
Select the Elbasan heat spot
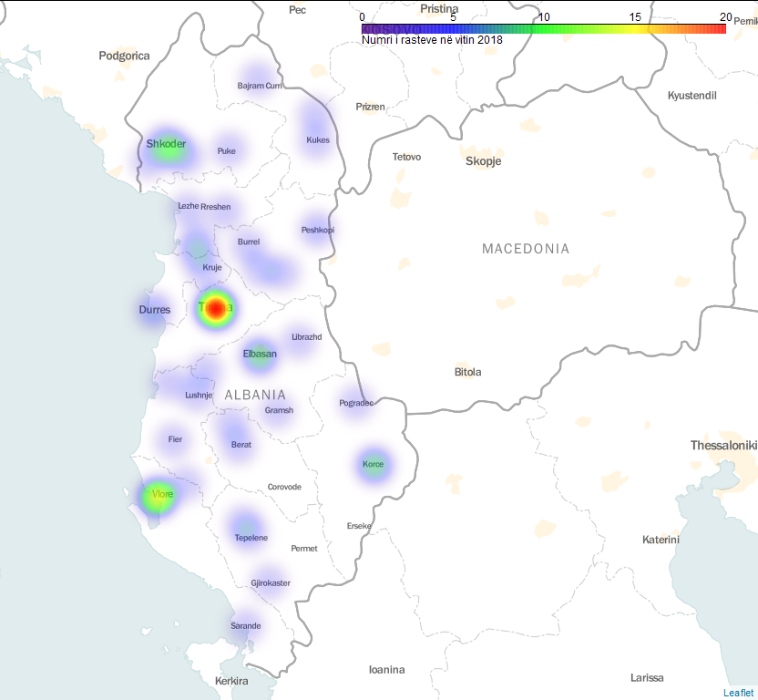click(x=260, y=355)
